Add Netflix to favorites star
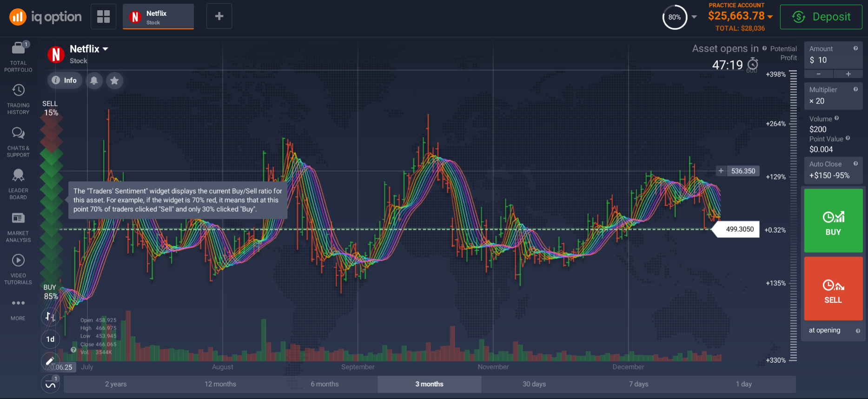The width and height of the screenshot is (868, 399). pyautogui.click(x=114, y=80)
